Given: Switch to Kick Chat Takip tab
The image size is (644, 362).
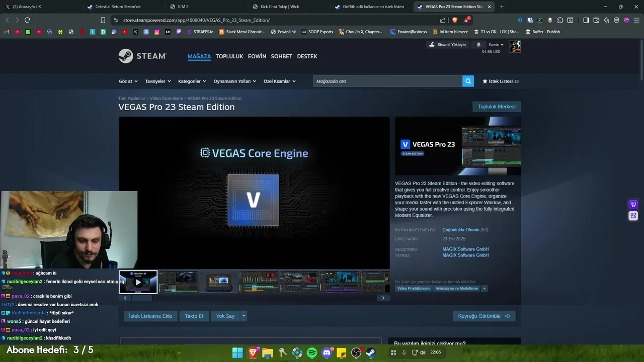Looking at the screenshot, I should [x=287, y=7].
